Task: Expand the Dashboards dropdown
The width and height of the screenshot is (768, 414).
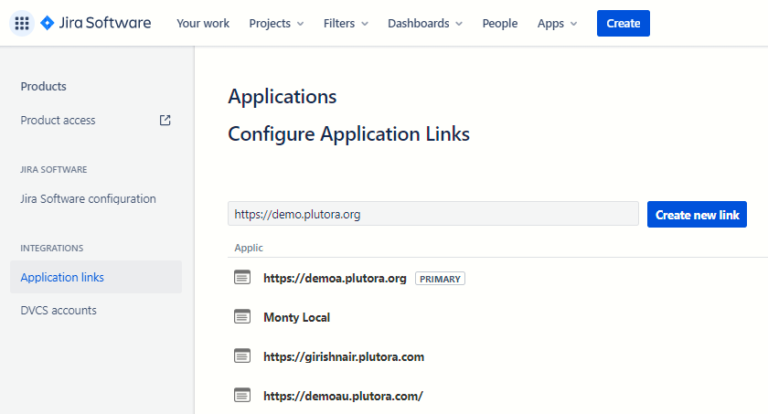Action: [425, 24]
